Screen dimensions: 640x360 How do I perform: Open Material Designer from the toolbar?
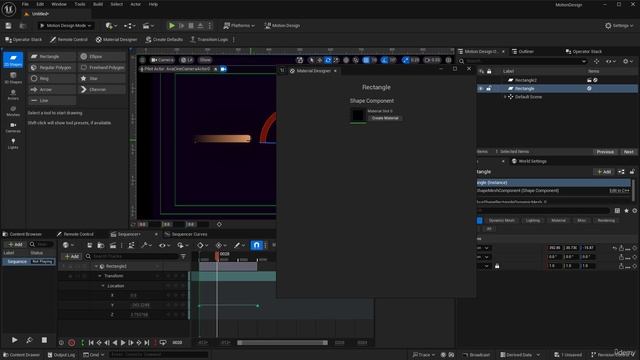pyautogui.click(x=117, y=40)
